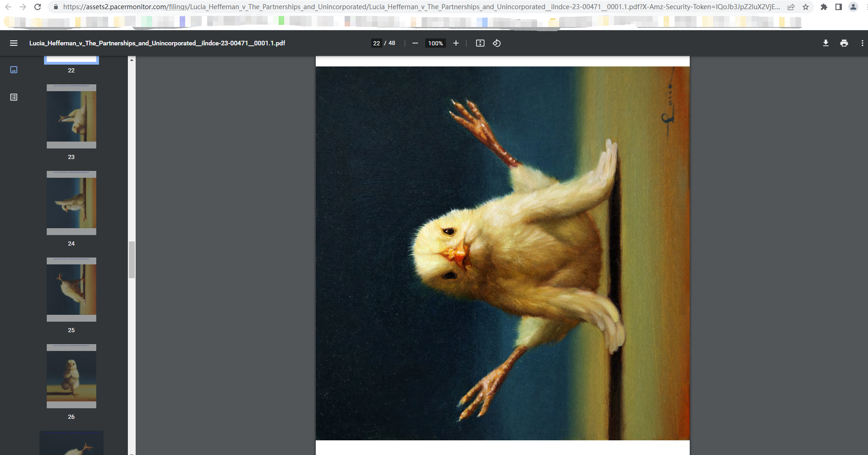The image size is (868, 455).
Task: Zoom out with the minus button
Action: pos(415,43)
